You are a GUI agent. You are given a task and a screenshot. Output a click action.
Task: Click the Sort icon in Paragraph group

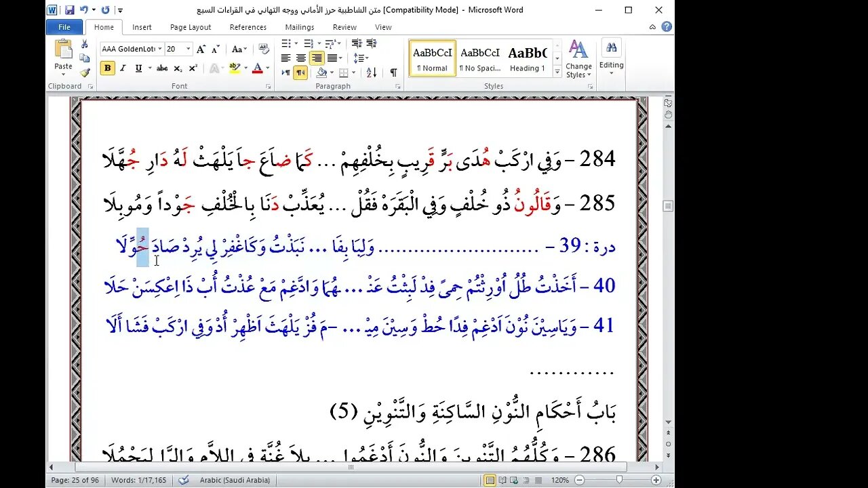[372, 73]
